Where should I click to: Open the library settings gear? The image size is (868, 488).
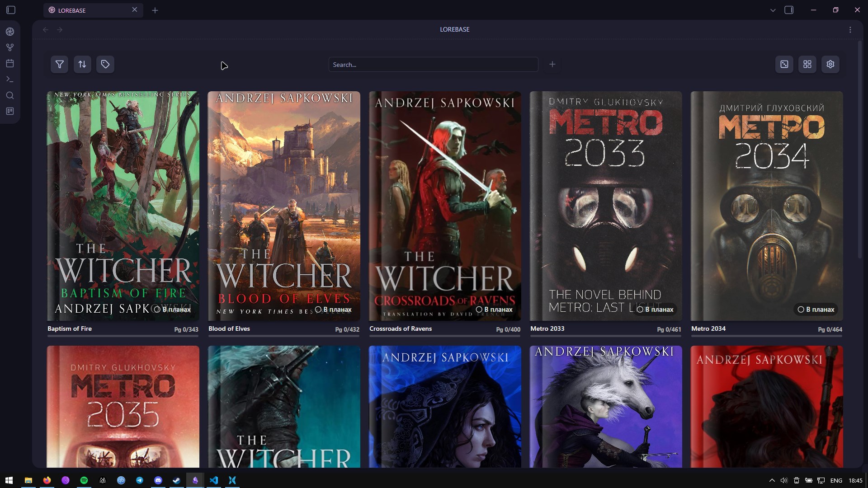tap(830, 64)
